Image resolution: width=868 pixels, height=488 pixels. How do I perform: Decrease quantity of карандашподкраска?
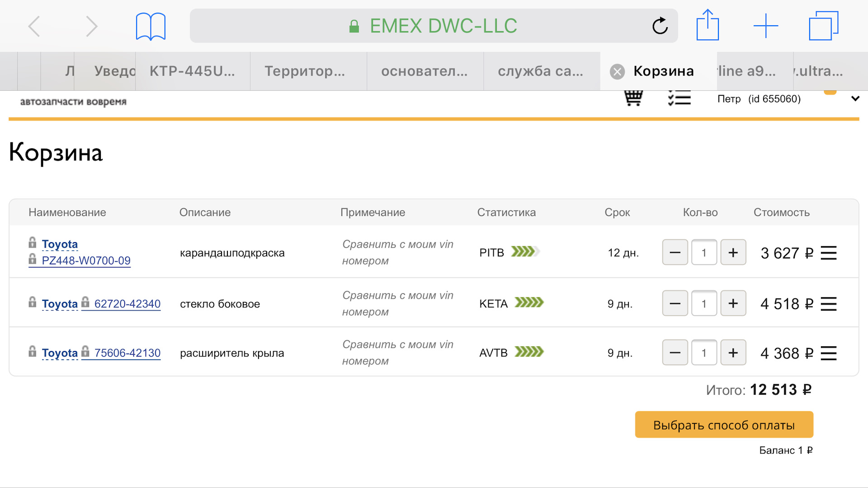point(675,252)
